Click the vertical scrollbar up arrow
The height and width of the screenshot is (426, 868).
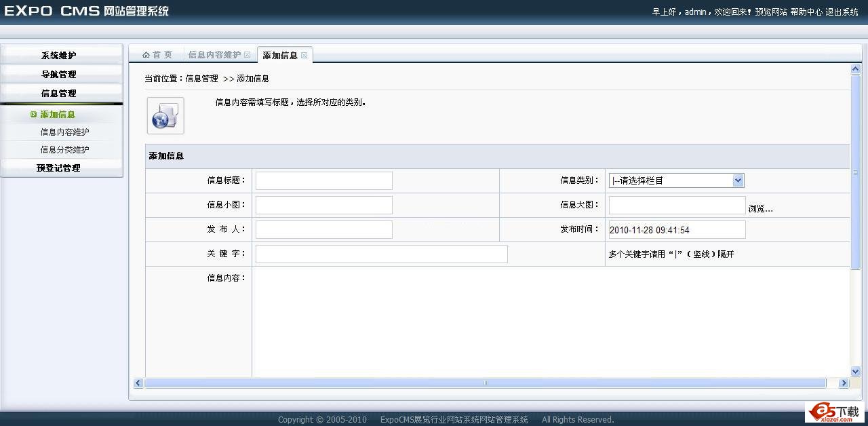click(x=855, y=69)
